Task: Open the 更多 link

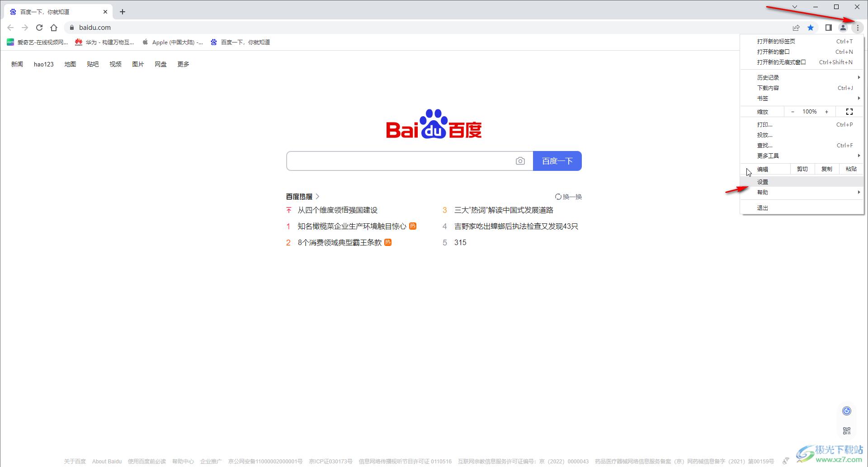Action: [183, 64]
